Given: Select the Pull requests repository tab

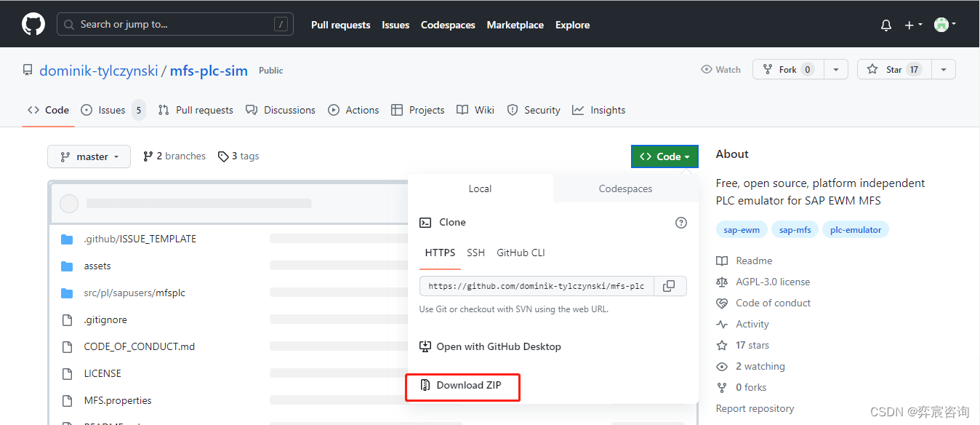Looking at the screenshot, I should point(196,110).
